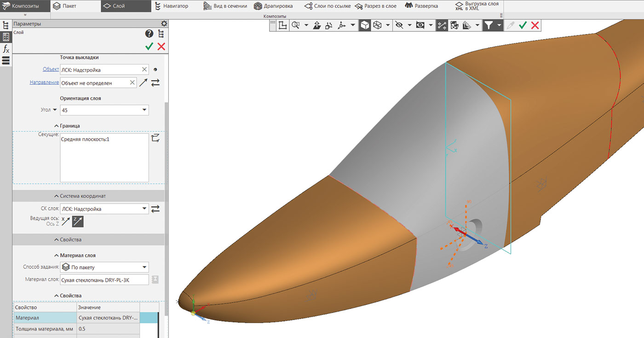The image size is (644, 338).
Task: Open help for the Слой command
Action: [149, 34]
